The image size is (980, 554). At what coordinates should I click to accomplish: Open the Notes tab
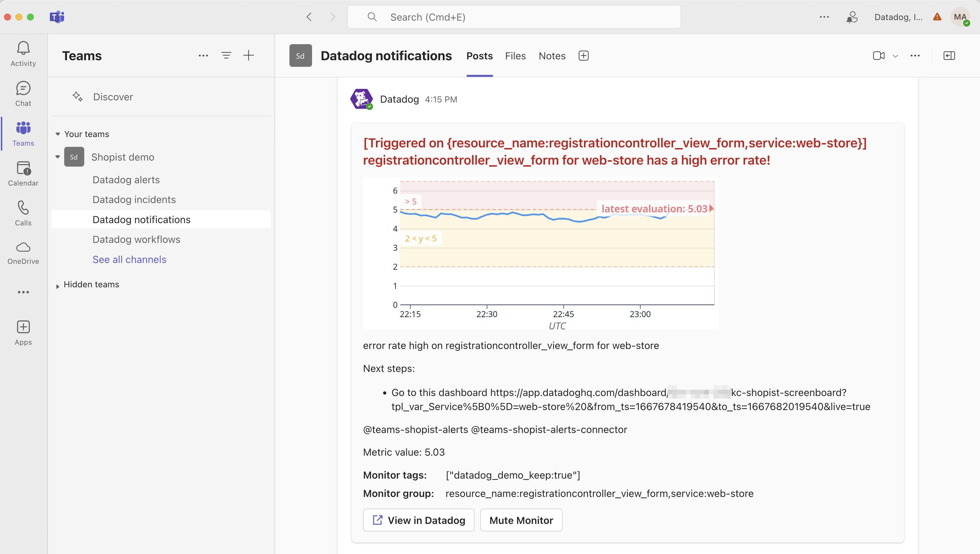pyautogui.click(x=552, y=56)
